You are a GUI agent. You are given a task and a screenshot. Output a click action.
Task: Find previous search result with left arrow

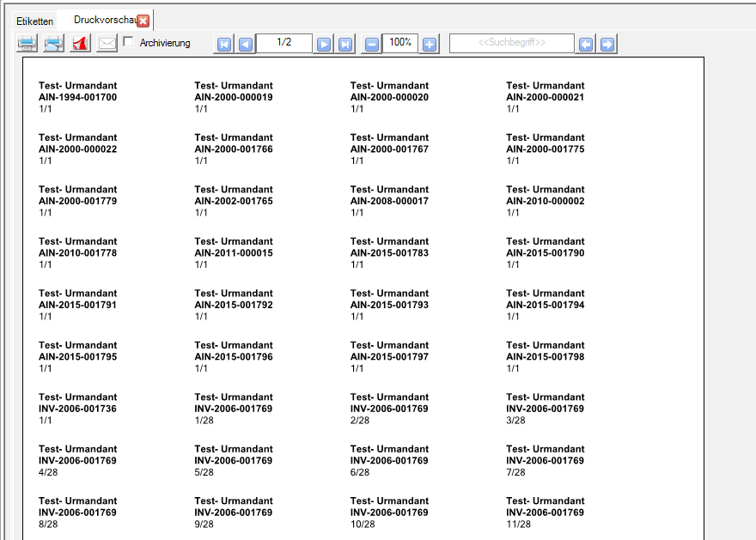click(x=586, y=45)
